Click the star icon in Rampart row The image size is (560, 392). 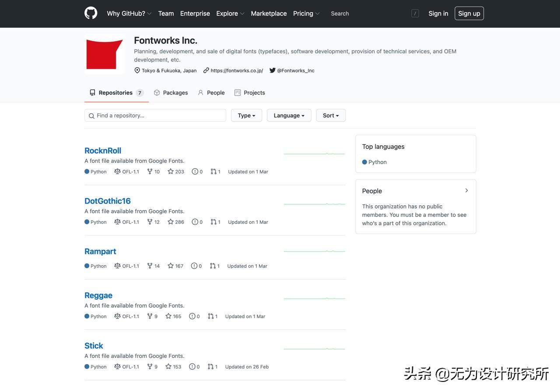click(x=171, y=266)
